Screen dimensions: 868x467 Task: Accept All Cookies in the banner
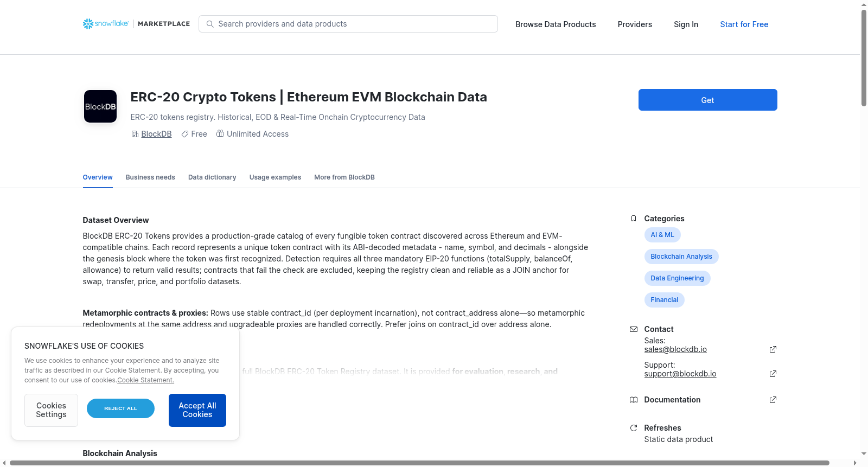[x=197, y=410]
